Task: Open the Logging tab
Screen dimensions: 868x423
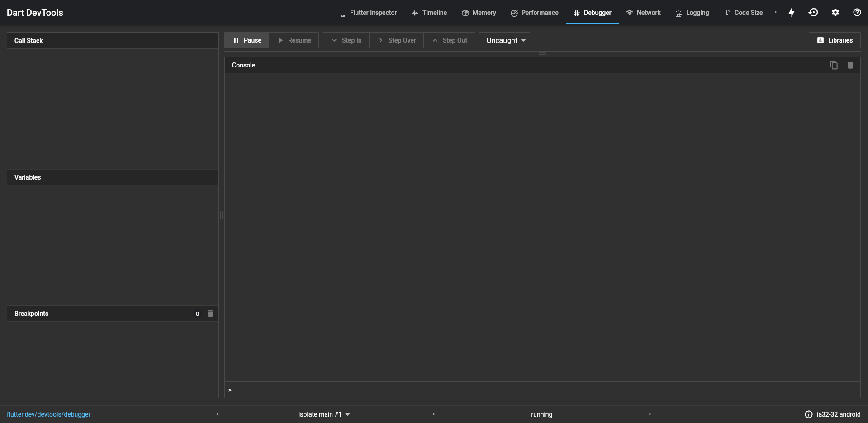Action: (x=692, y=13)
